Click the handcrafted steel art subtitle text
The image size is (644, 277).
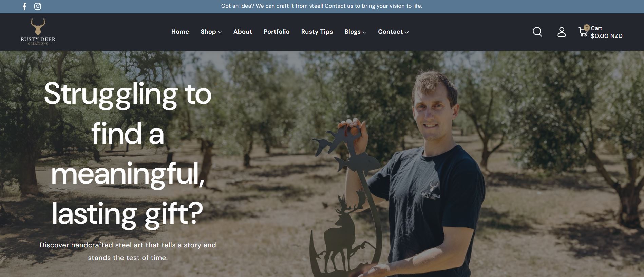[x=128, y=251]
